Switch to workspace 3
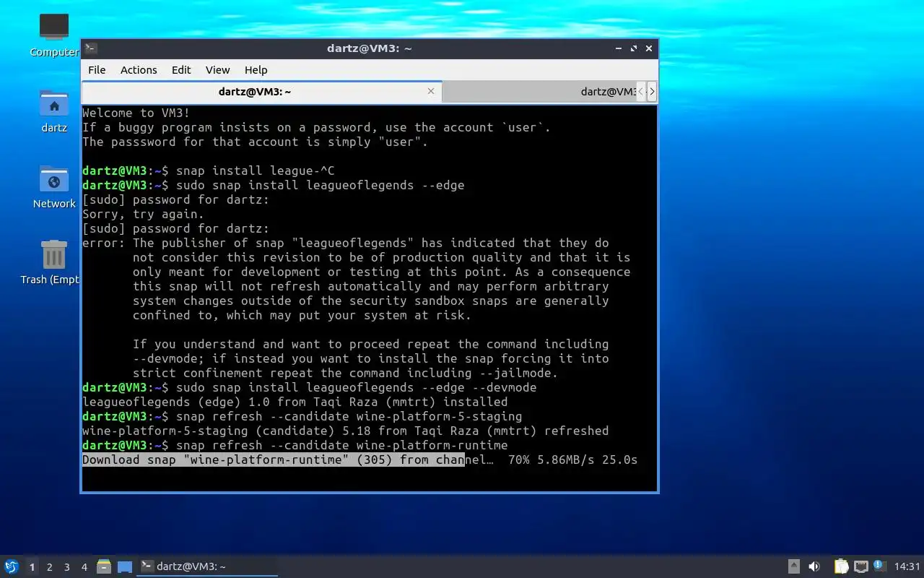 [x=67, y=567]
